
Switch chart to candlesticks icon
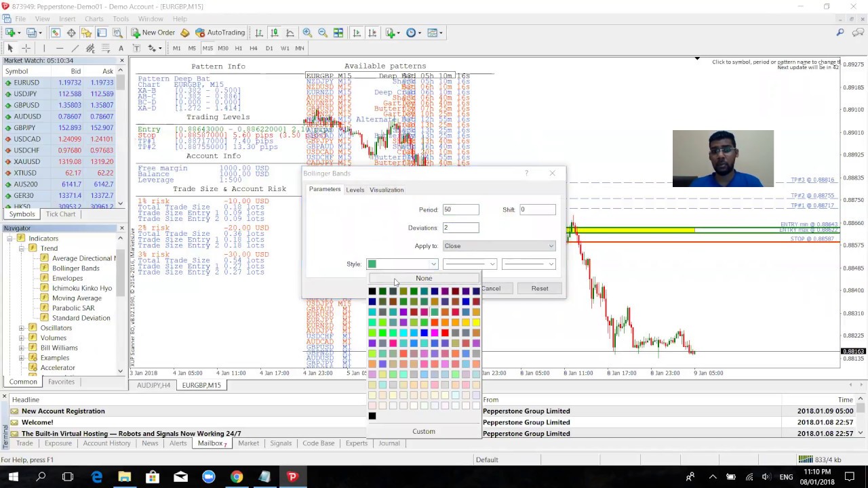point(275,33)
